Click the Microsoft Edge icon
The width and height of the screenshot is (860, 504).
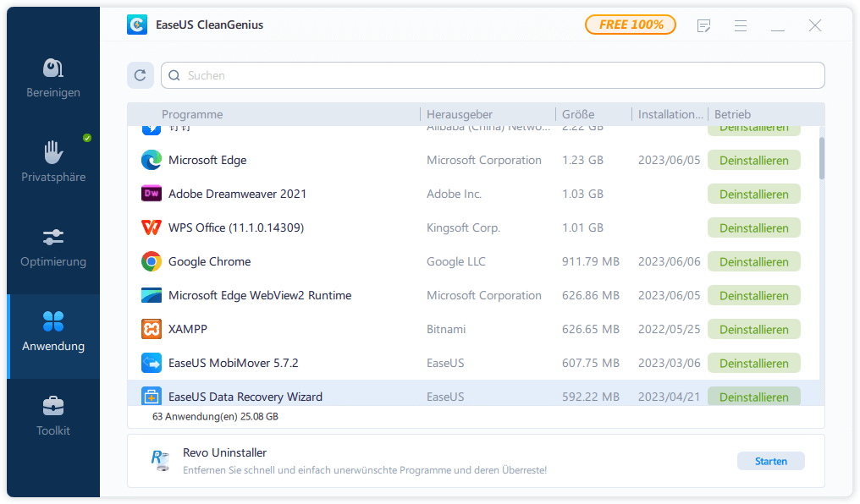(x=152, y=160)
